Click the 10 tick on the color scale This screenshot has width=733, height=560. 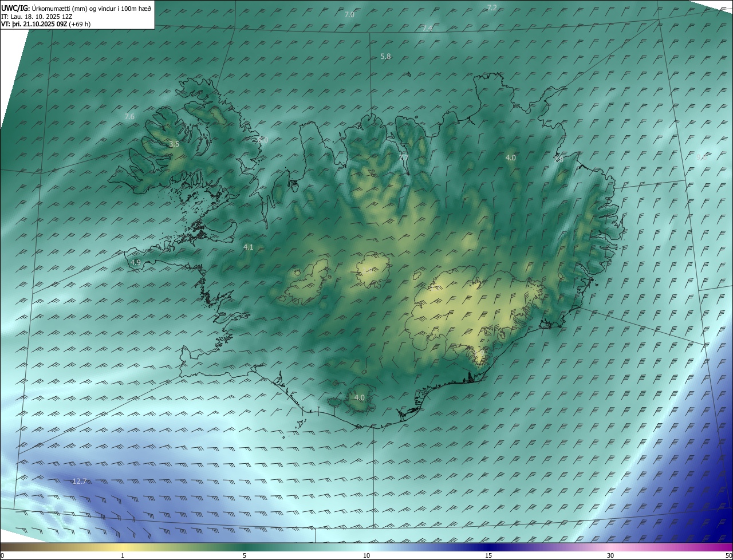click(x=366, y=555)
